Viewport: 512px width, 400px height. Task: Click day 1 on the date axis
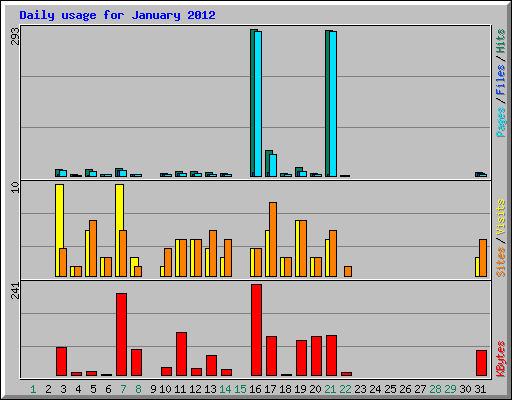coord(33,389)
